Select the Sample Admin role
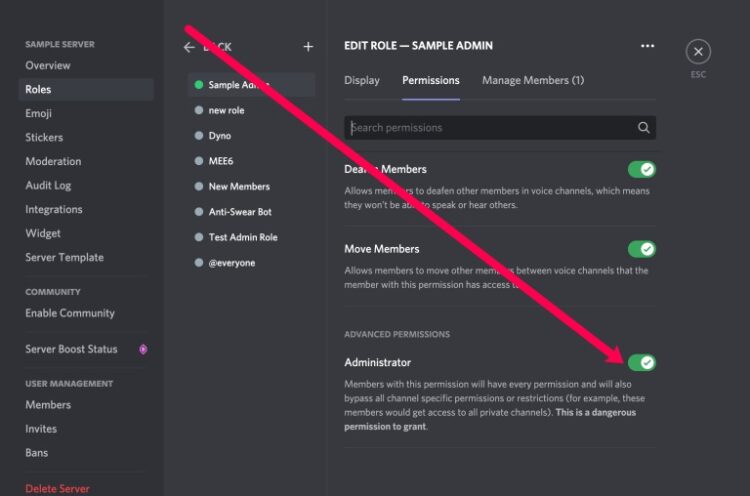The image size is (750, 496). (x=252, y=85)
